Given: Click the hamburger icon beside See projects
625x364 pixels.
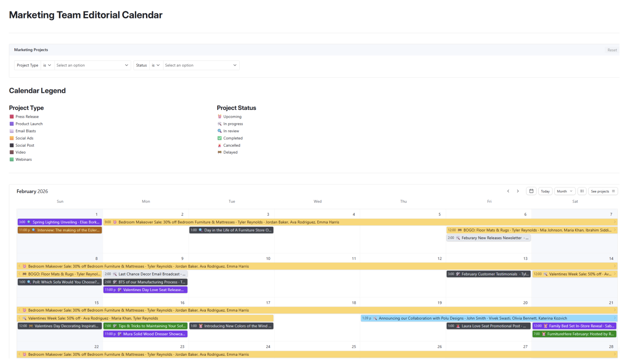Looking at the screenshot, I should pyautogui.click(x=613, y=191).
